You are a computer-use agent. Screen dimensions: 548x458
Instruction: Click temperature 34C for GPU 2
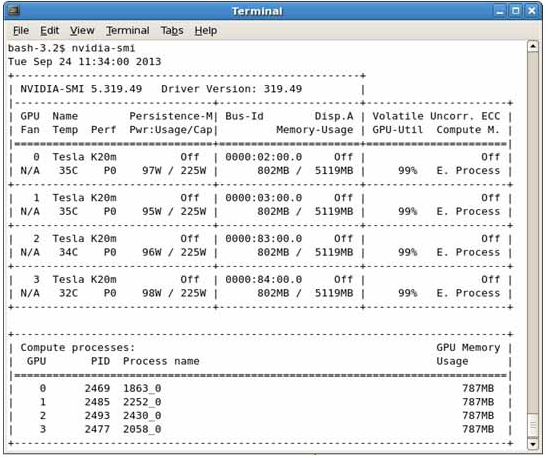coord(68,252)
